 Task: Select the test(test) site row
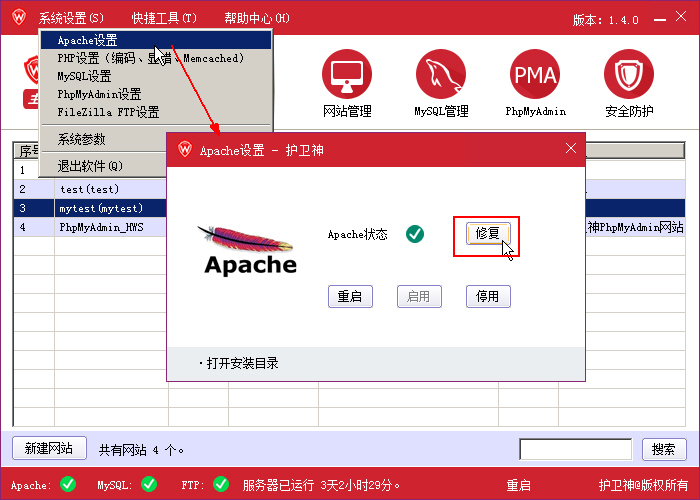90,189
